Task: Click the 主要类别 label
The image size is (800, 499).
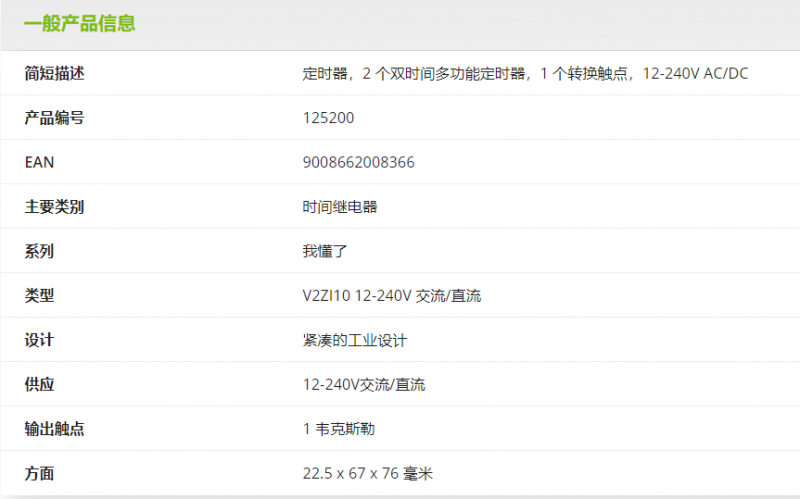Action: pyautogui.click(x=54, y=207)
